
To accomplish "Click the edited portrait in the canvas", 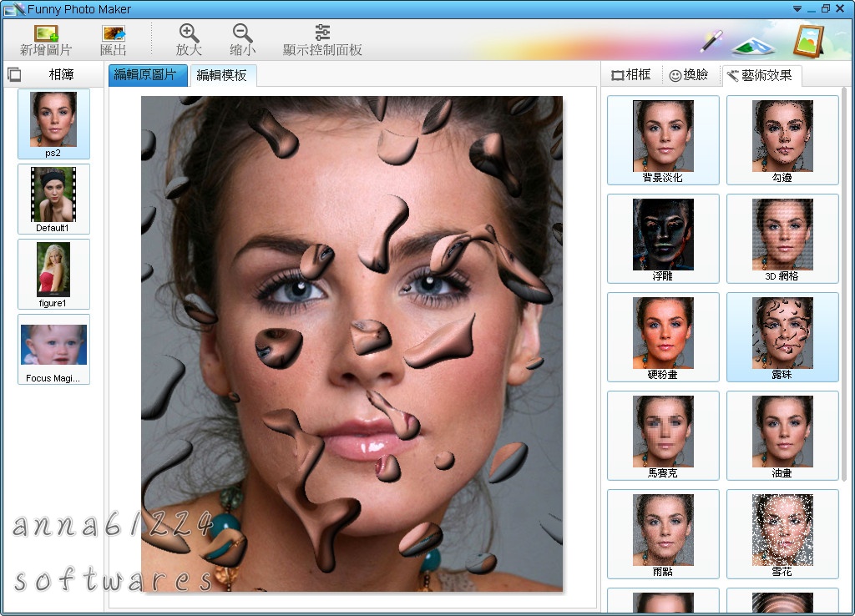I will tap(352, 343).
